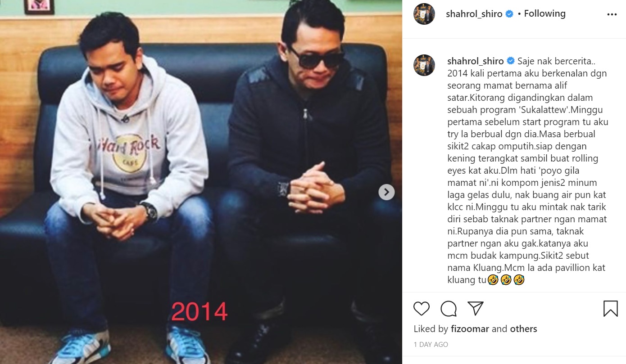Click the red 2014 label on photo
Viewport: 626px width, 364px height.
point(200,312)
